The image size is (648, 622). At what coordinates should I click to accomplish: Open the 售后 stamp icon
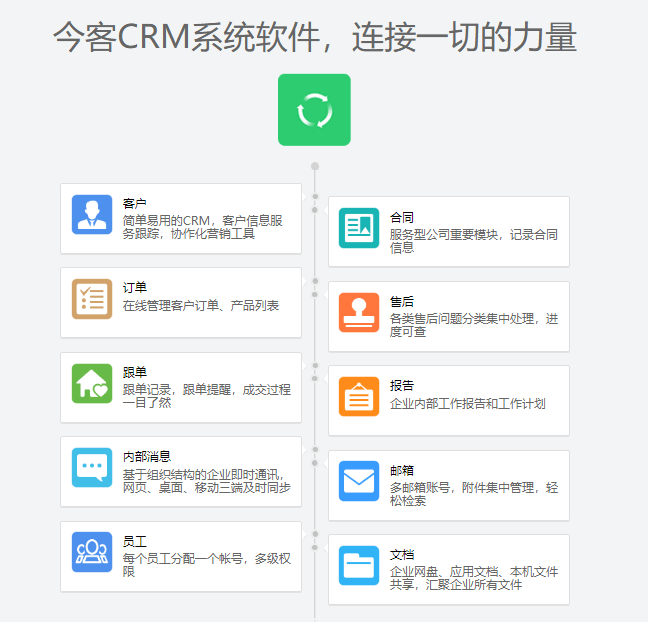(359, 312)
